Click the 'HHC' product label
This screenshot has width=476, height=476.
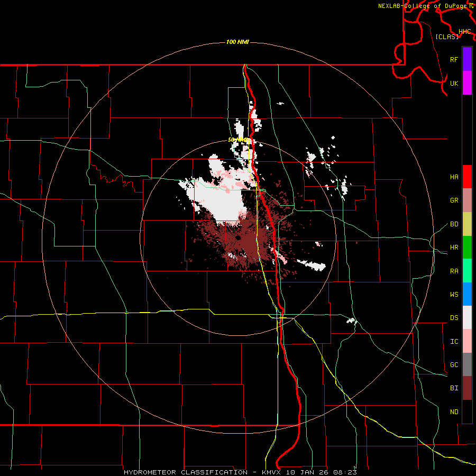pyautogui.click(x=464, y=32)
